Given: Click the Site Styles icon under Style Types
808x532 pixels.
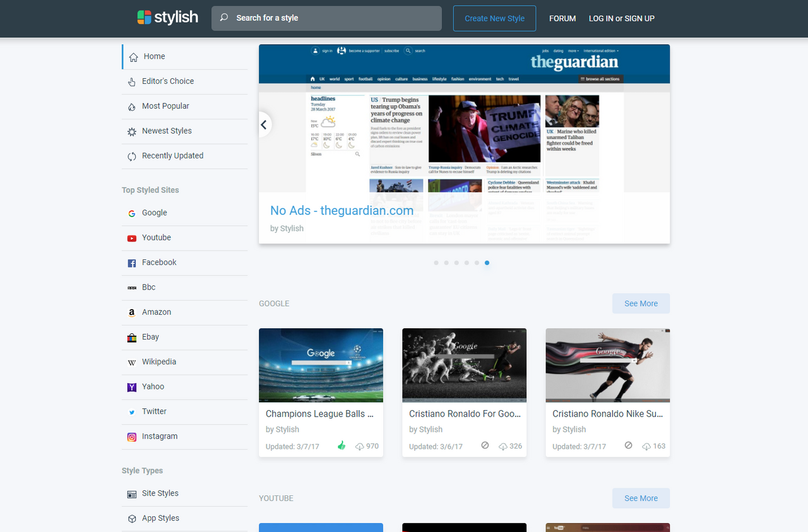Looking at the screenshot, I should click(x=131, y=493).
